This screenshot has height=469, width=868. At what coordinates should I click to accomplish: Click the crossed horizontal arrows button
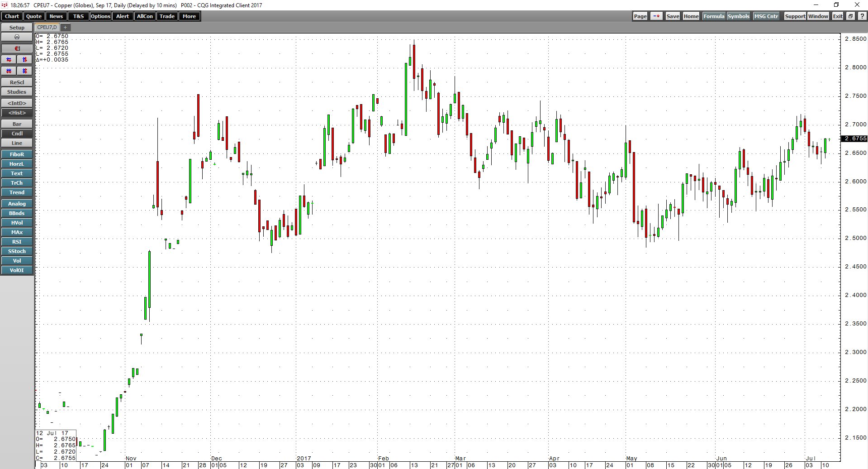pos(9,71)
